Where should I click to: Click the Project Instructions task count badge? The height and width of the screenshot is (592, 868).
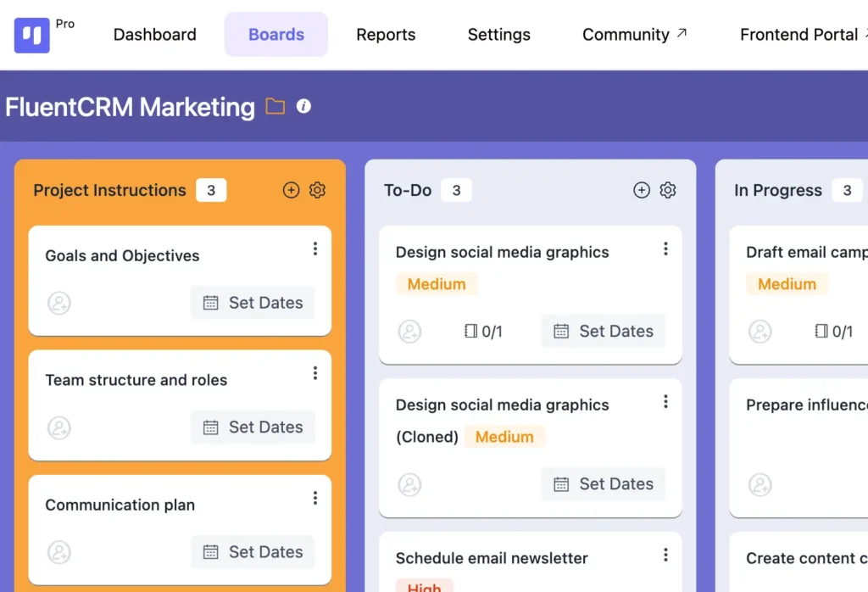[211, 190]
